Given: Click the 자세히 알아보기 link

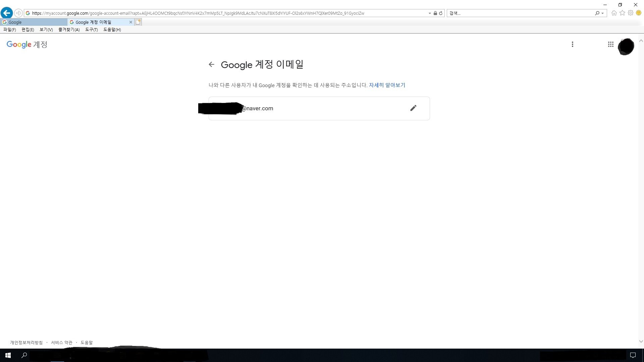Looking at the screenshot, I should coord(387,85).
